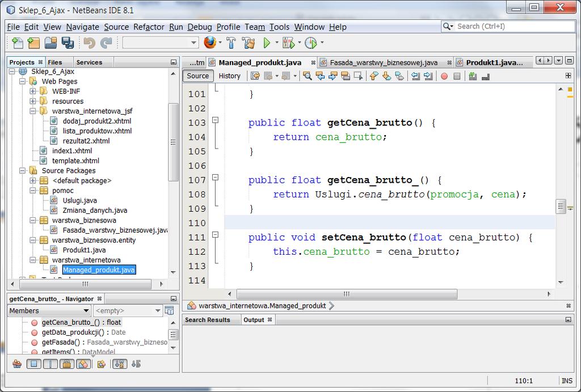Toggle Show Inner Classes filter in Navigator
The width and height of the screenshot is (581, 392).
[x=83, y=364]
